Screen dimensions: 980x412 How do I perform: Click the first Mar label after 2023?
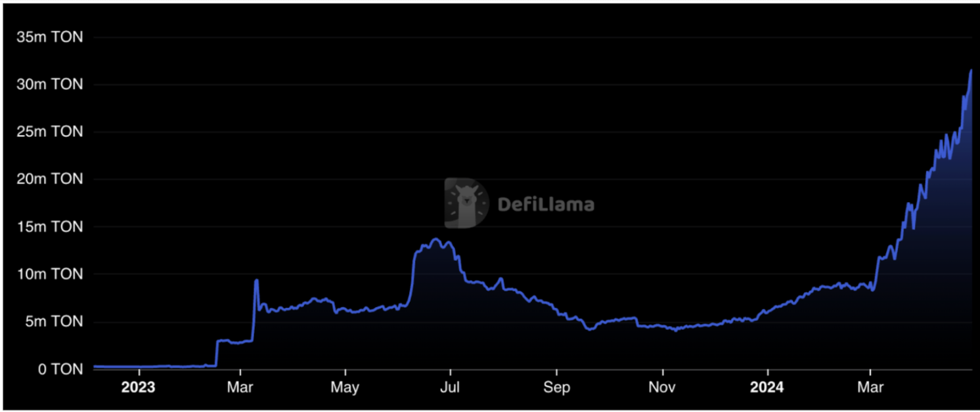point(240,387)
